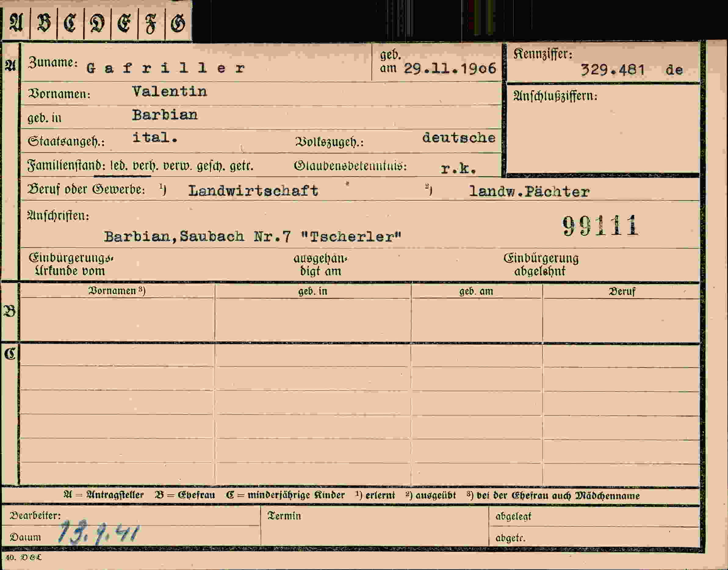This screenshot has width=728, height=570.
Task: Click the "Beruf oder Gewerbe:" label
Action: point(86,189)
